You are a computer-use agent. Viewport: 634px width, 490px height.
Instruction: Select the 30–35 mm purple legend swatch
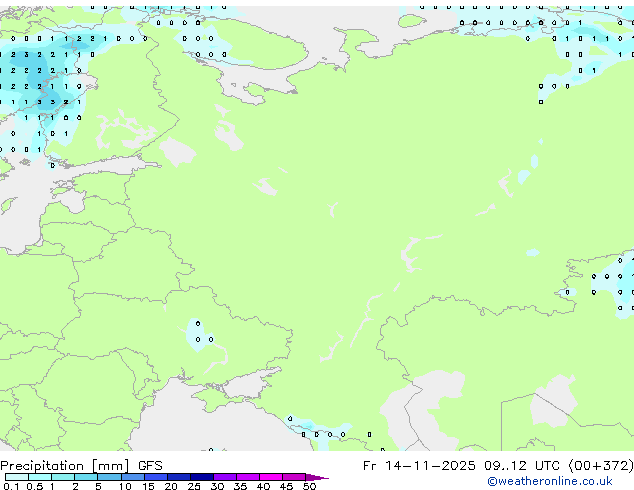pos(225,477)
